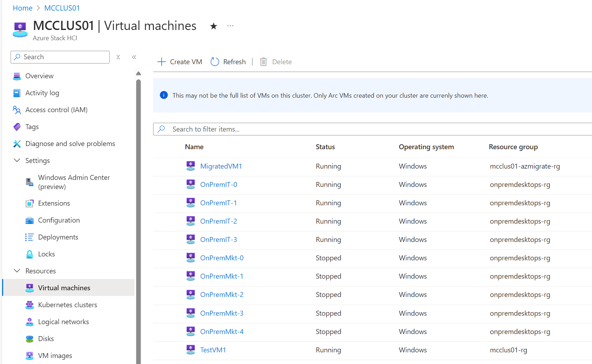Select Kubernetes clusters under Resources
The height and width of the screenshot is (364, 592).
68,305
